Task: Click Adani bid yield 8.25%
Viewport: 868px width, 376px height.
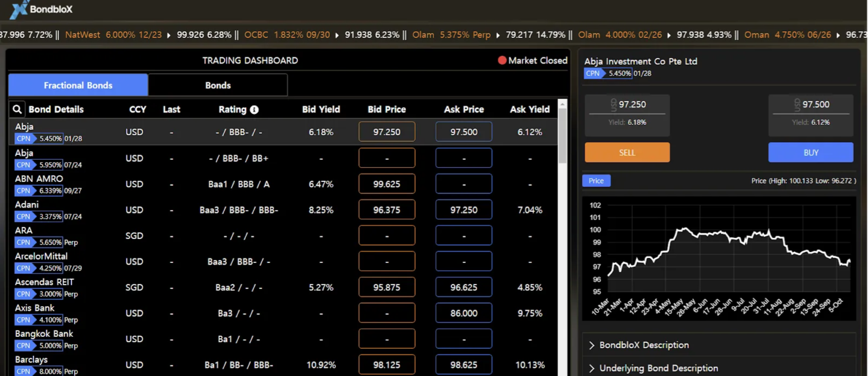Action: coord(321,210)
